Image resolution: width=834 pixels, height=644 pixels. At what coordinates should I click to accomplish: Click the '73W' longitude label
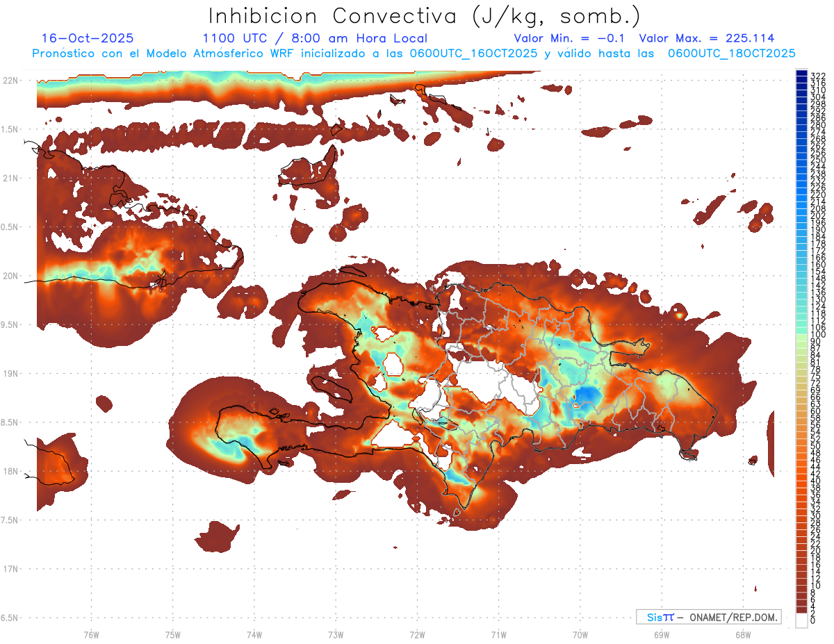[336, 634]
